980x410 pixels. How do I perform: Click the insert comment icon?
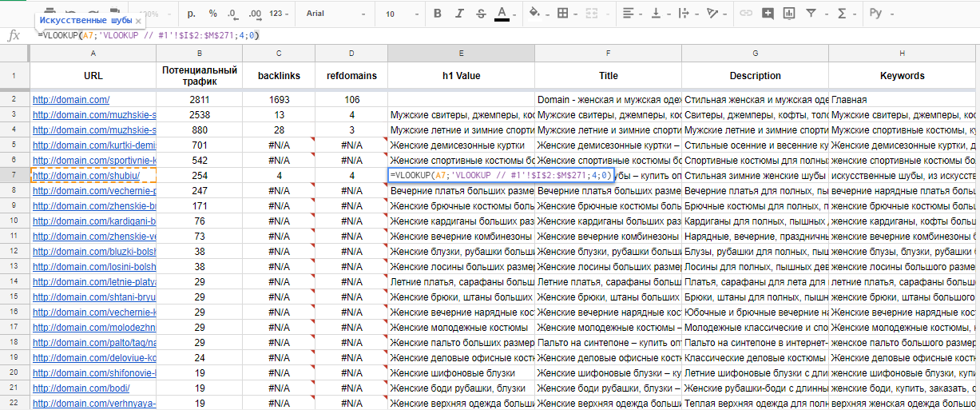(768, 14)
